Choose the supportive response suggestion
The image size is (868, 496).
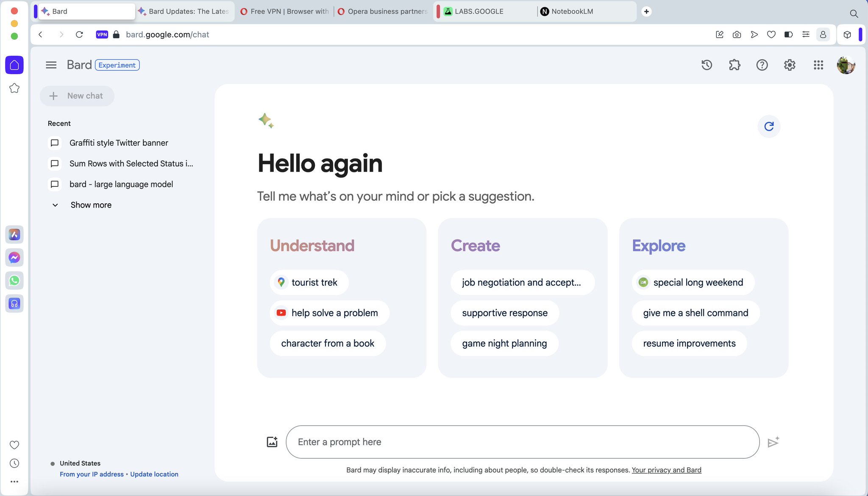505,313
